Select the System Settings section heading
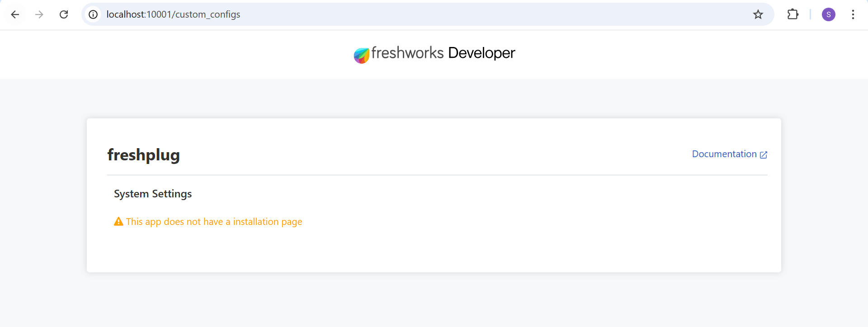Image resolution: width=868 pixels, height=327 pixels. point(153,194)
